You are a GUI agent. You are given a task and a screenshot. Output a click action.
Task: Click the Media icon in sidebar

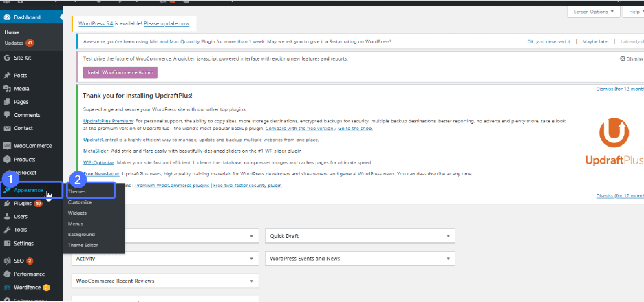[x=7, y=88]
